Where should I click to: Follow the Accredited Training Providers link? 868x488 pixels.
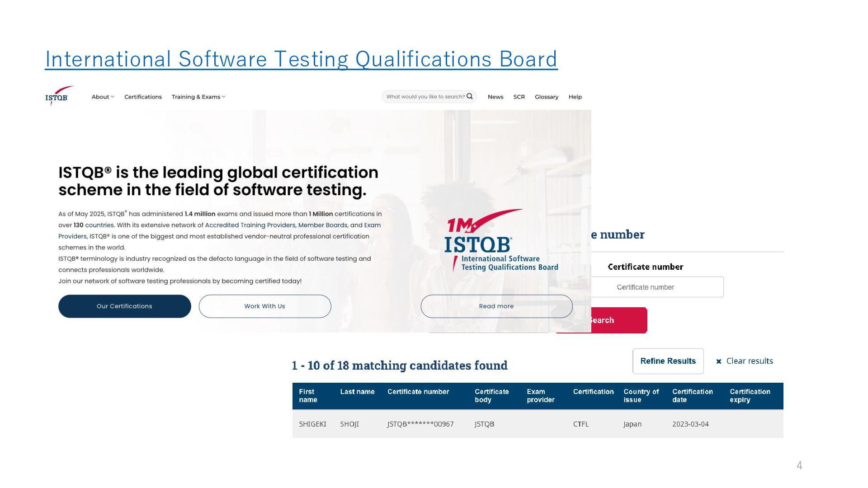(250, 225)
